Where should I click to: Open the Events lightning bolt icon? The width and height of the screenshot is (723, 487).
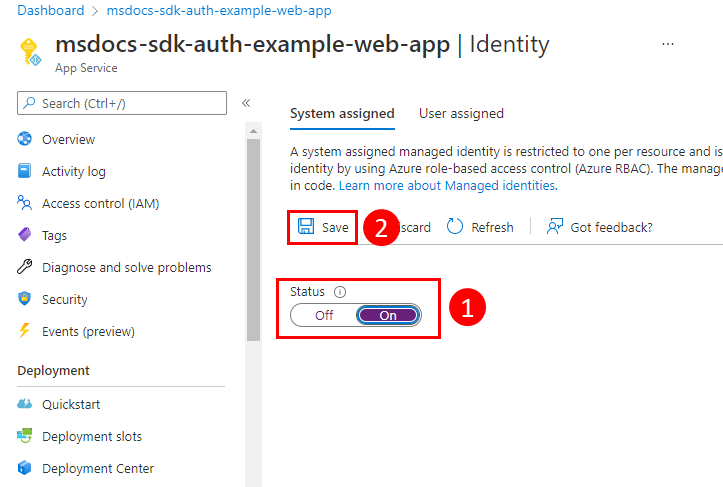pos(25,331)
